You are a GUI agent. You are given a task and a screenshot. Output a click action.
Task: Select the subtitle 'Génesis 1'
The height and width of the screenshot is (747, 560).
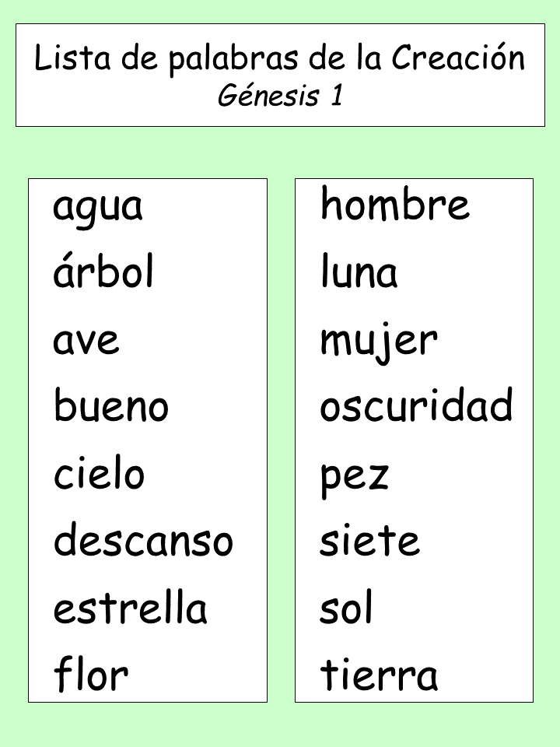tap(281, 95)
